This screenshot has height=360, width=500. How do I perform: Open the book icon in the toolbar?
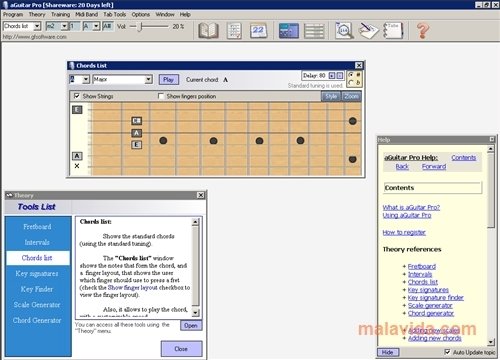pyautogui.click(x=208, y=31)
